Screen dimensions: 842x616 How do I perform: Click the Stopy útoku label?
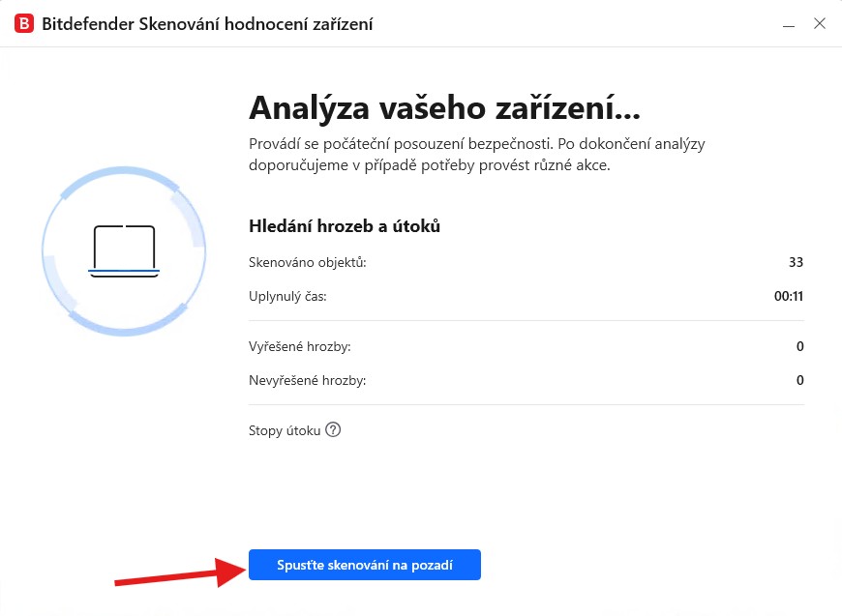285,430
